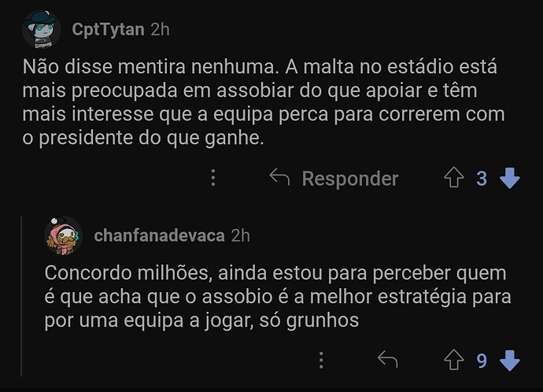Click the 2h timestamp on CptTytan's comment
Viewport: 543px width, 392px height.
click(160, 30)
